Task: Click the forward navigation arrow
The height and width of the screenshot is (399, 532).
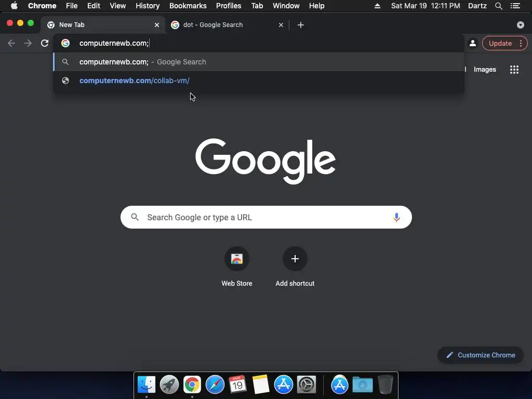Action: (x=28, y=43)
